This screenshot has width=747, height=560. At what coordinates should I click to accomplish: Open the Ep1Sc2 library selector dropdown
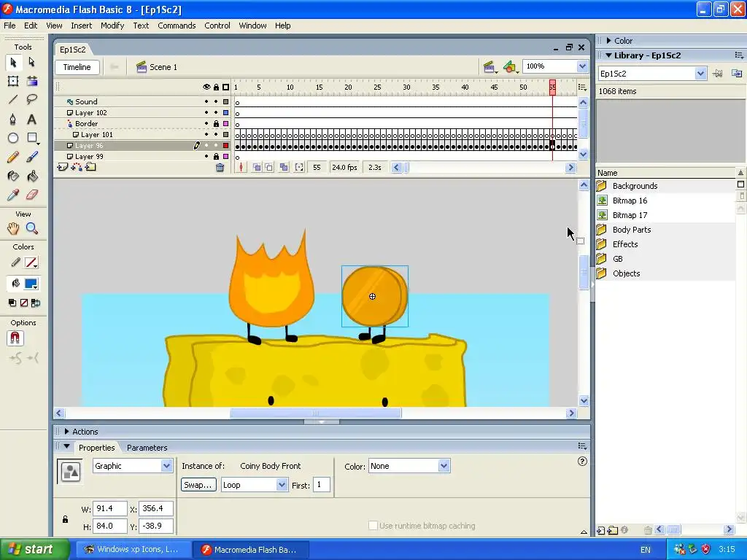(x=700, y=74)
